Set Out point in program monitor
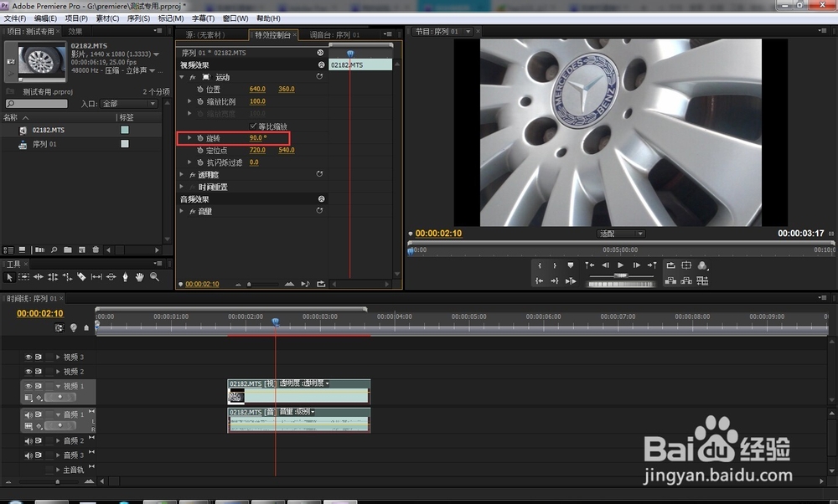 [x=555, y=265]
